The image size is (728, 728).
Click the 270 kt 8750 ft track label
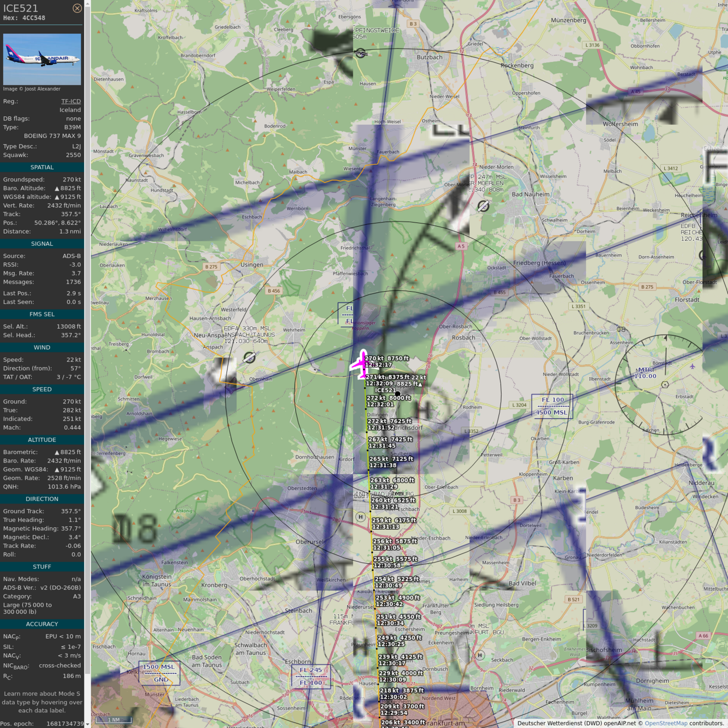click(387, 358)
